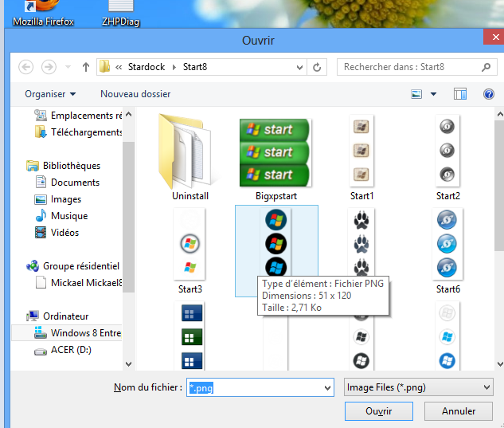Select Images library
Image resolution: width=504 pixels, height=428 pixels.
(58, 199)
